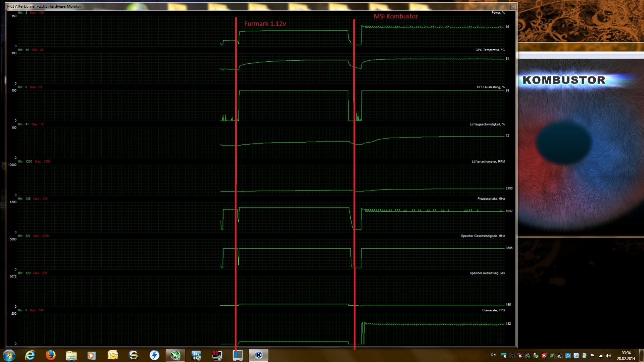Image resolution: width=644 pixels, height=362 pixels.
Task: Open Logitech G tray icon
Action: [512, 355]
